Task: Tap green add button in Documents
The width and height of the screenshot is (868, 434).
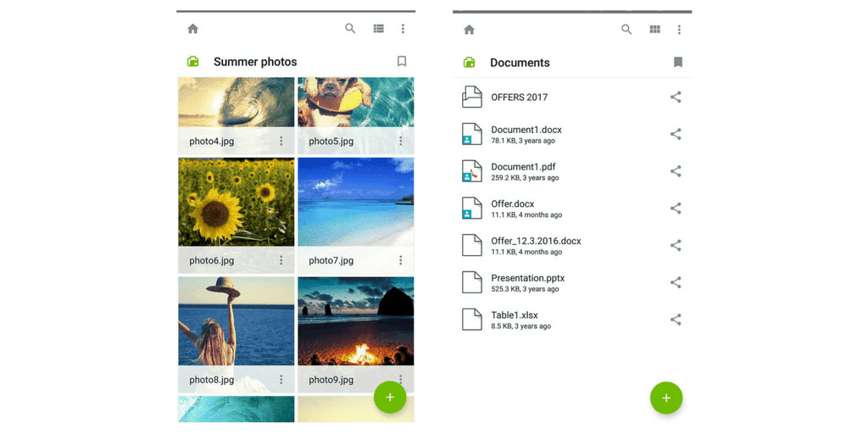Action: tap(666, 398)
